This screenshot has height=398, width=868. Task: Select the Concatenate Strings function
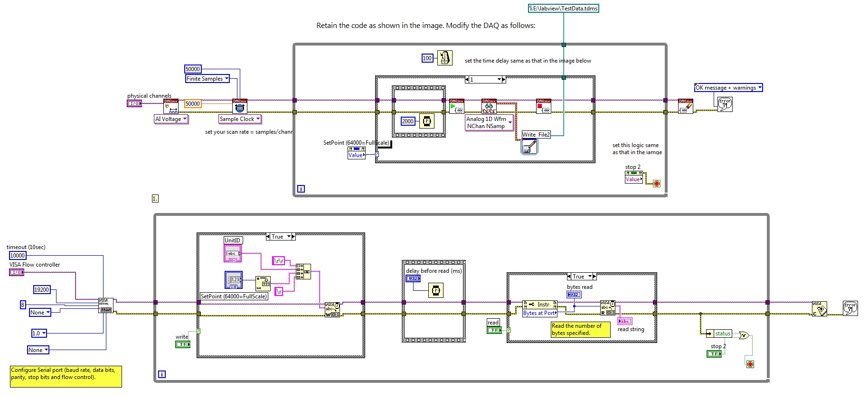303,271
